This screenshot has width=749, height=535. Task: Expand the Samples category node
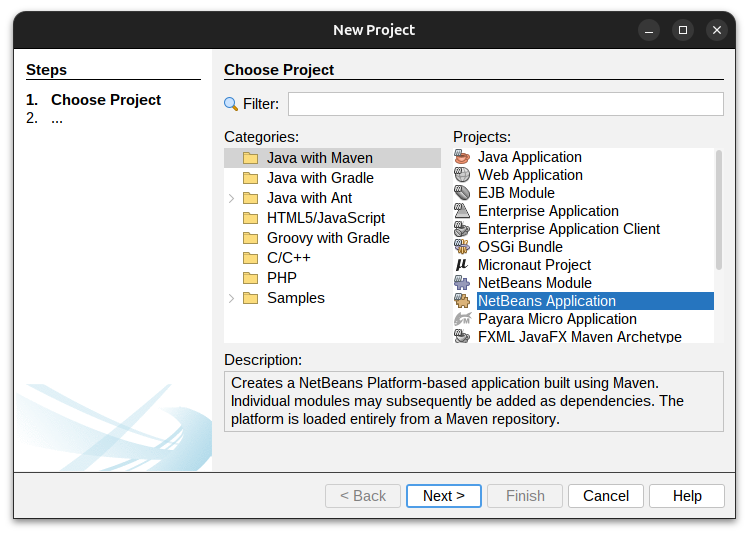(x=232, y=298)
